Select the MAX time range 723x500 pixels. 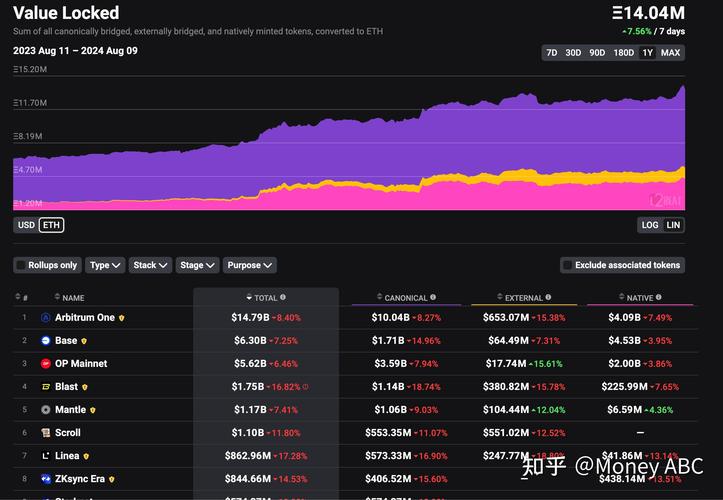pos(670,53)
